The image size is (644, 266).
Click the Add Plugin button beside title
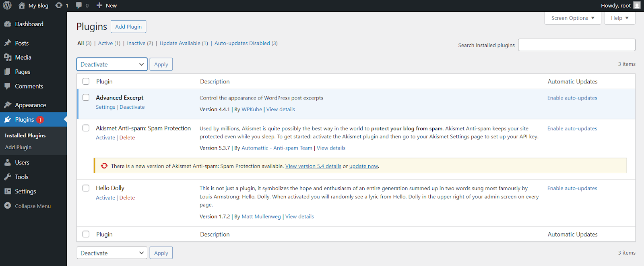tap(128, 27)
